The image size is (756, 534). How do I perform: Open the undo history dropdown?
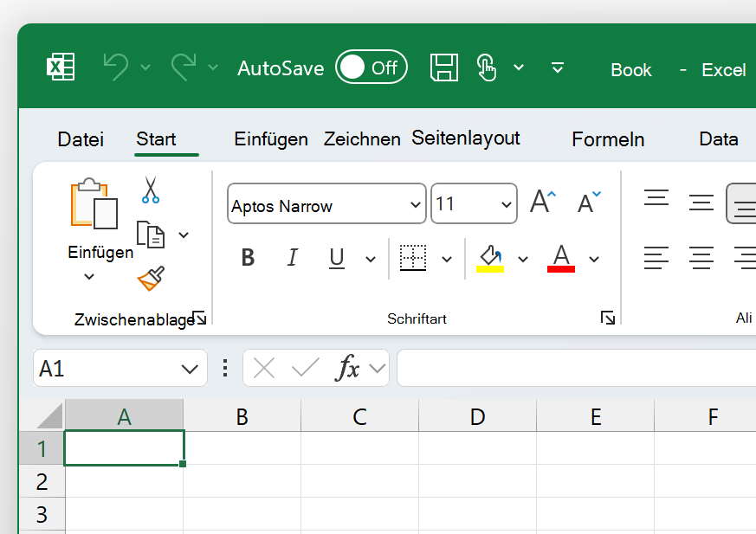tap(145, 67)
